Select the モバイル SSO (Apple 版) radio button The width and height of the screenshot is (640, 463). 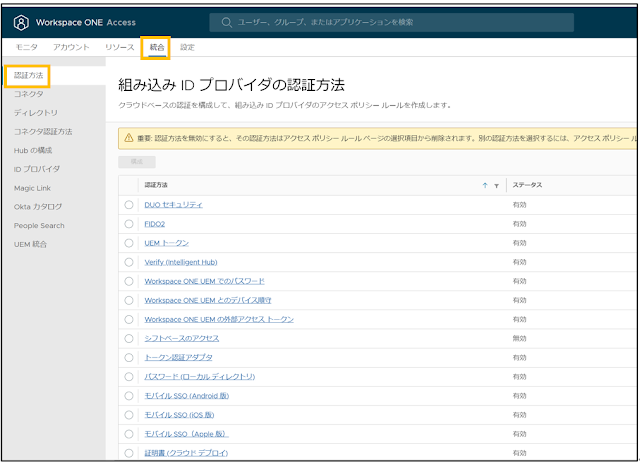coord(129,434)
